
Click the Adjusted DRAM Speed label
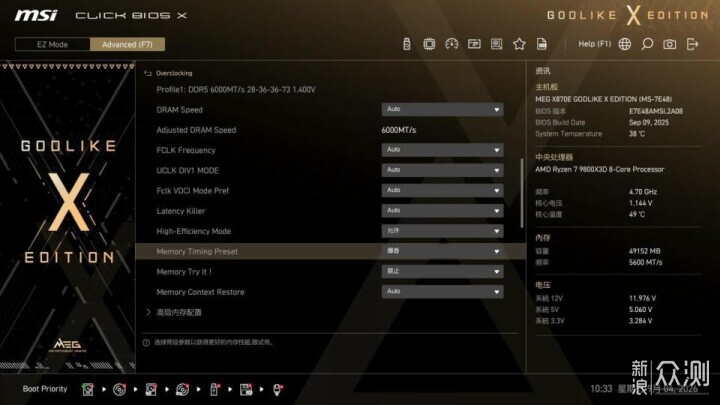pos(196,130)
